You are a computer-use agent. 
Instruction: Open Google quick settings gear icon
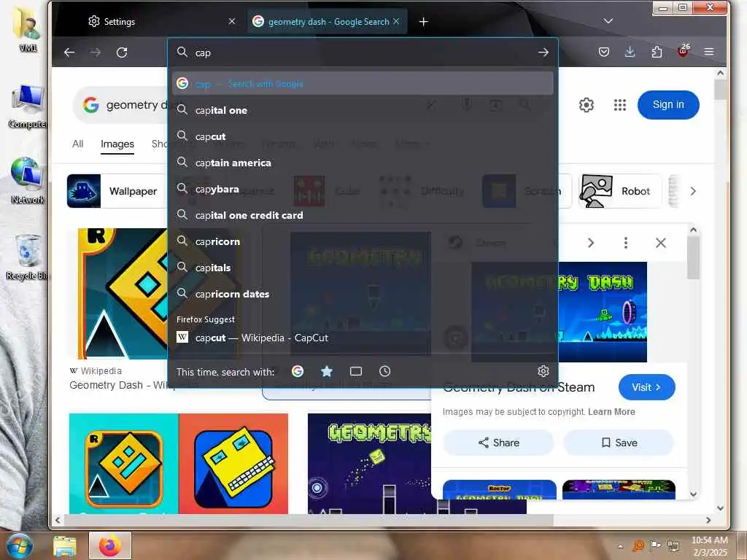(x=587, y=105)
